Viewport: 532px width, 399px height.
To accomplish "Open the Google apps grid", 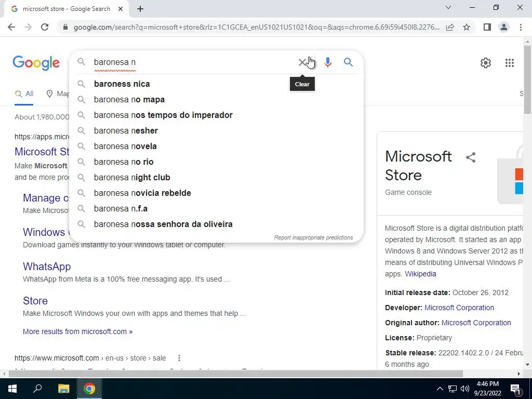I will (x=509, y=63).
